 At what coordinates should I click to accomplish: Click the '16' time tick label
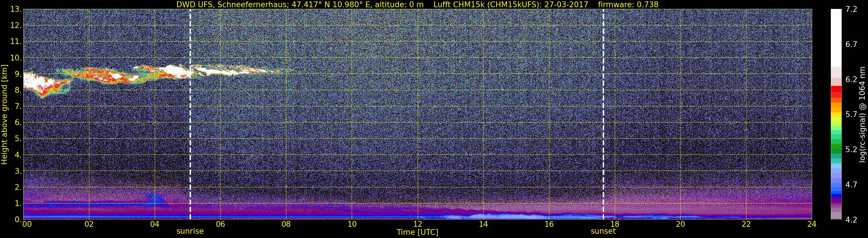coord(549,224)
